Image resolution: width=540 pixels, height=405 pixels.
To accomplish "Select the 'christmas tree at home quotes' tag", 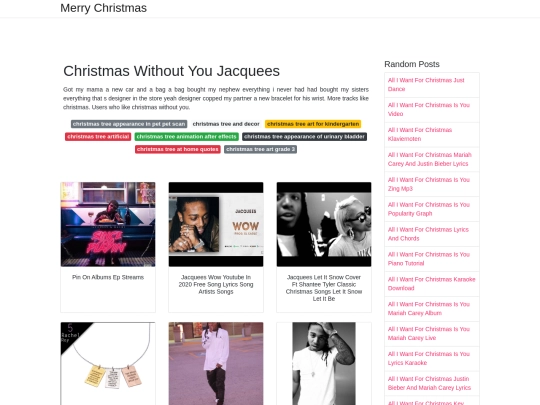I will [x=178, y=149].
